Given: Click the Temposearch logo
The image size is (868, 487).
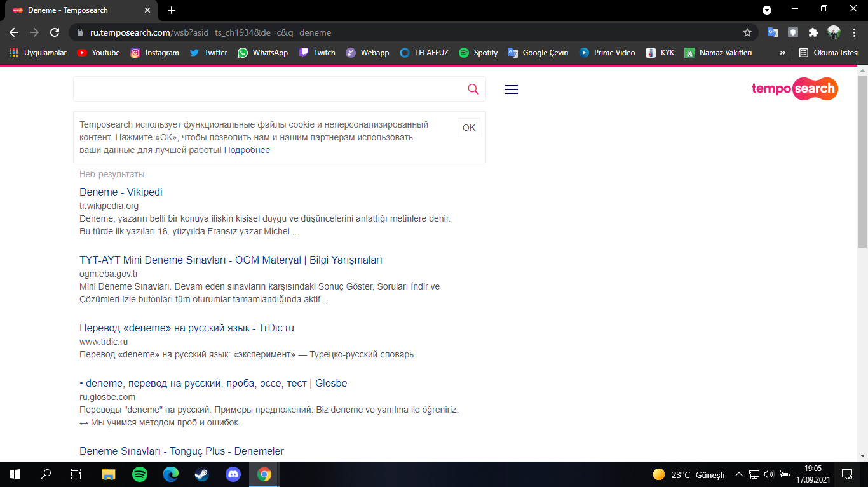Looking at the screenshot, I should point(794,89).
